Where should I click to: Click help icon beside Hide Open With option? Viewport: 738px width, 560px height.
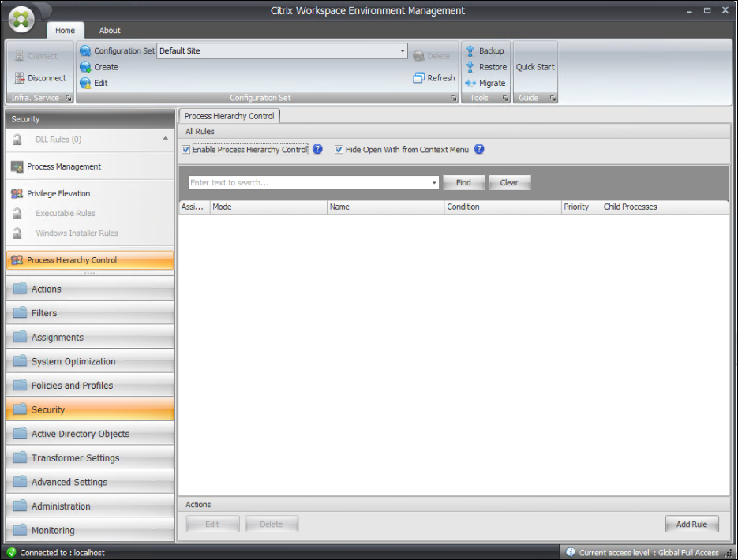pos(479,149)
